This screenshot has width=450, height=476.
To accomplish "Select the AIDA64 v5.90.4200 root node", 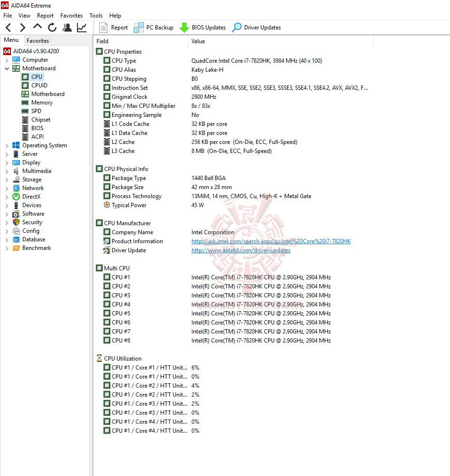I will [x=36, y=51].
